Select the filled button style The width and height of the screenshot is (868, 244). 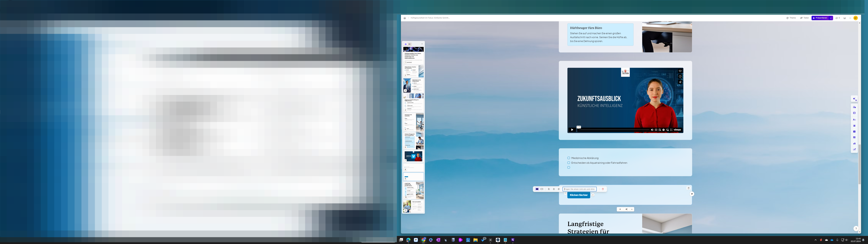point(537,189)
